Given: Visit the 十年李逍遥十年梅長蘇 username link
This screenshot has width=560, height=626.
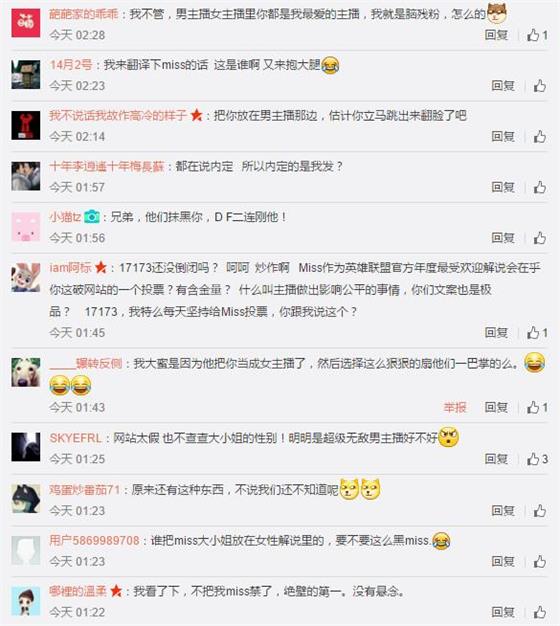Looking at the screenshot, I should (x=107, y=166).
